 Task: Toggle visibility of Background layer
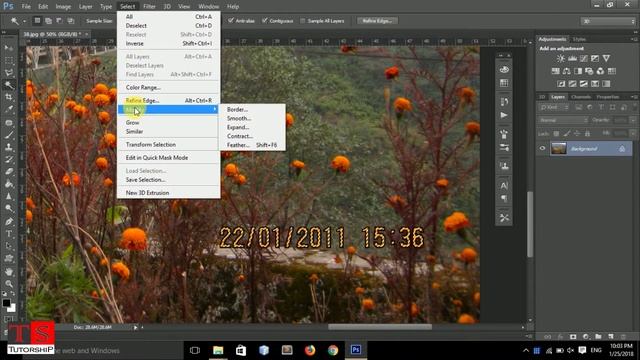click(542, 149)
